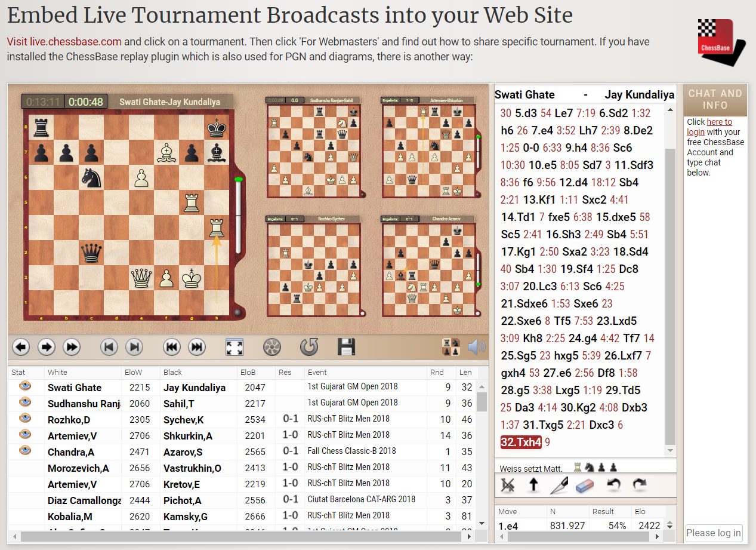Click the crossed-out delete variation icon
Viewport: 756px width, 550px height.
click(508, 485)
